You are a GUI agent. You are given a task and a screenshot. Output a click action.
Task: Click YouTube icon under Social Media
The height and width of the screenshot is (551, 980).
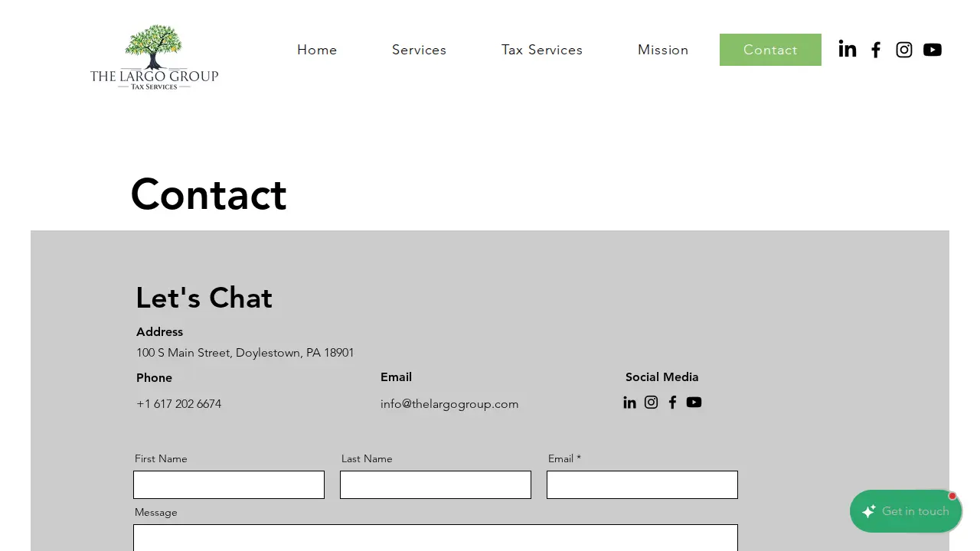(x=694, y=403)
